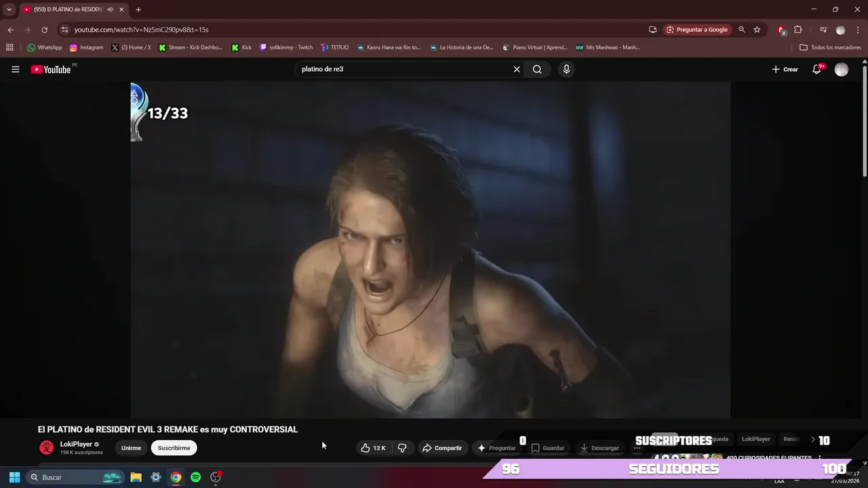This screenshot has width=868, height=488.
Task: Open the Todos los marcadores folder
Action: coord(831,47)
